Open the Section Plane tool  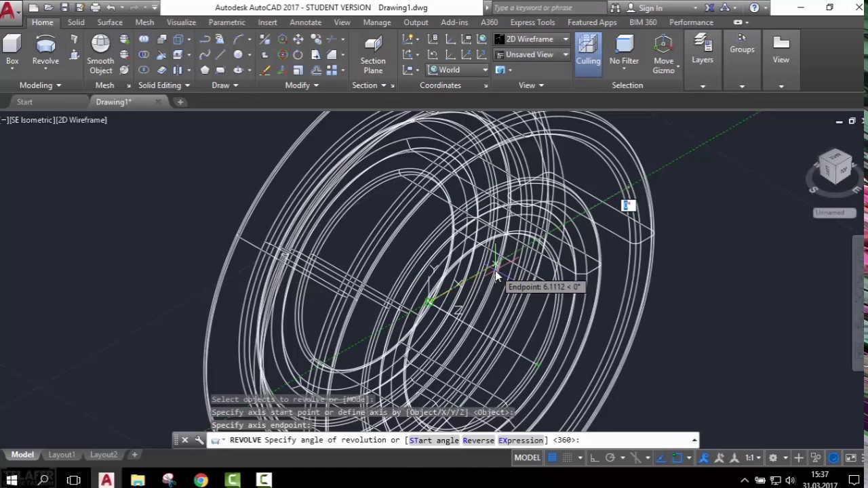tap(373, 54)
